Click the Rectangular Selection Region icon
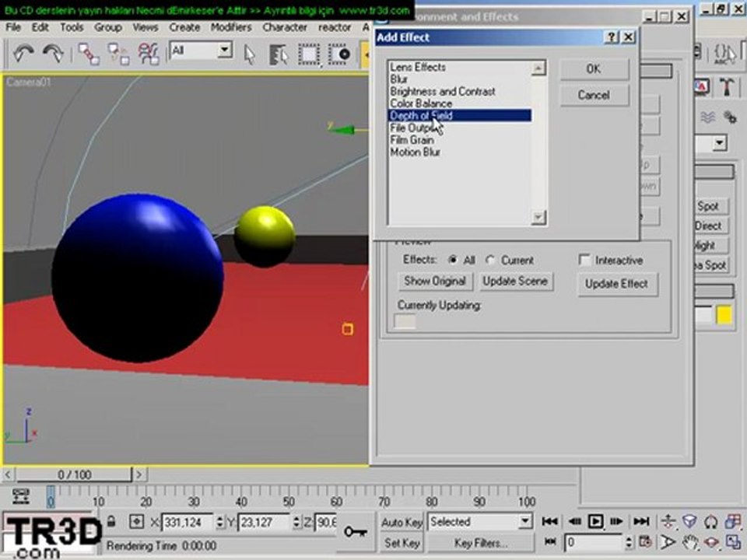 [309, 54]
